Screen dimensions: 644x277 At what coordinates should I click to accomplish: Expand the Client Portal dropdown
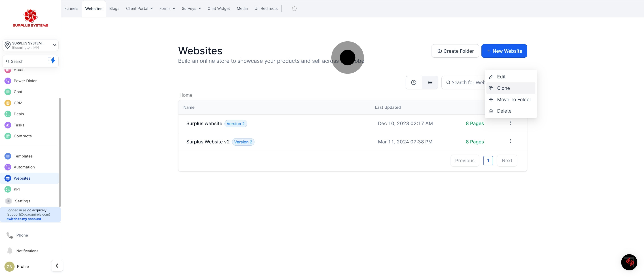coord(139,8)
